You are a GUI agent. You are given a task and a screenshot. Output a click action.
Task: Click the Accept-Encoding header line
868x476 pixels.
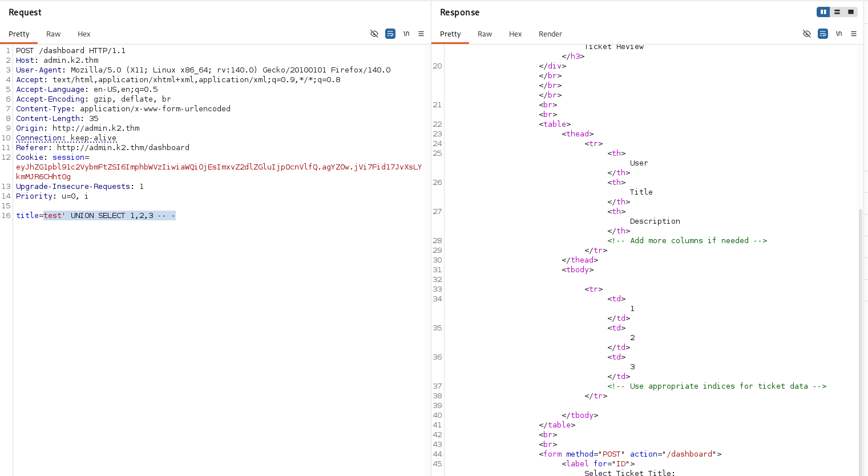tap(94, 99)
